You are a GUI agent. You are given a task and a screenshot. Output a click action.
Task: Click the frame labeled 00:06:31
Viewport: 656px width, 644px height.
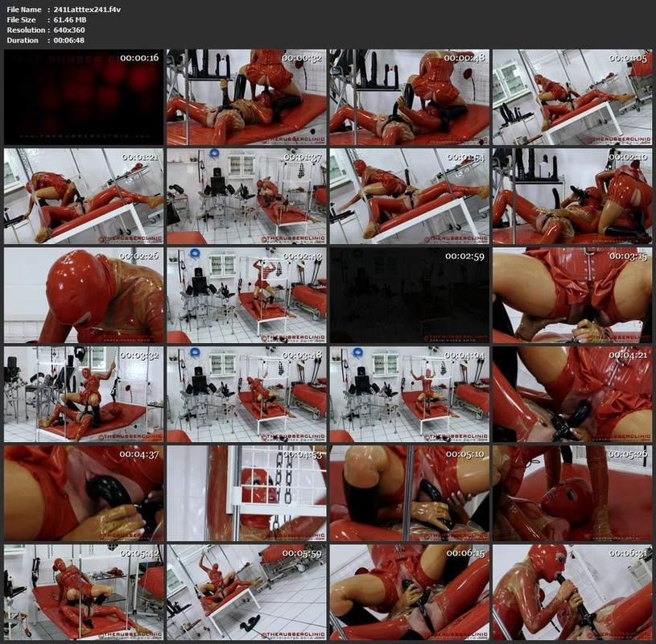point(572,592)
